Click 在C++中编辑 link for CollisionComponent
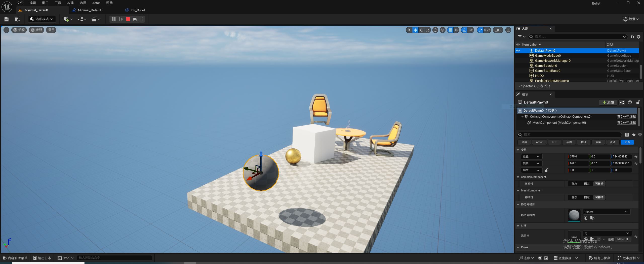This screenshot has width=644, height=264. [626, 117]
